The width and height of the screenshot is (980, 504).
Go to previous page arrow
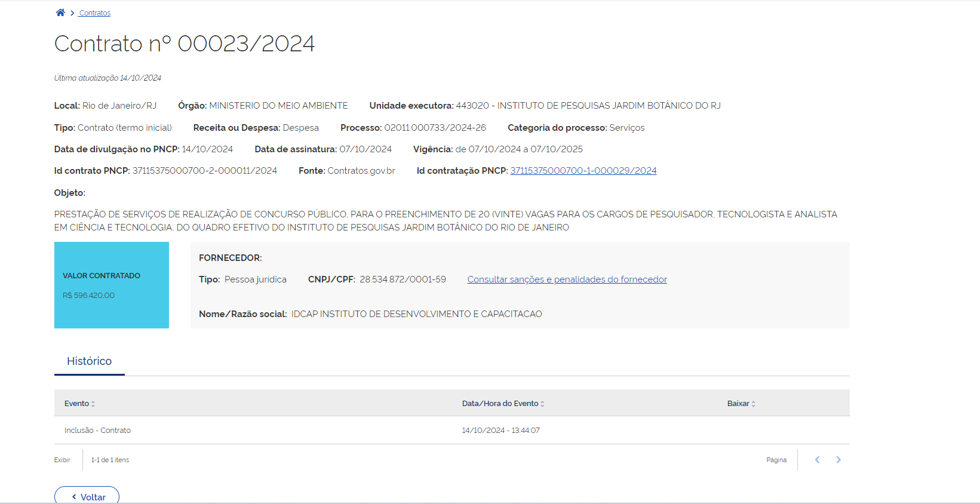click(818, 460)
